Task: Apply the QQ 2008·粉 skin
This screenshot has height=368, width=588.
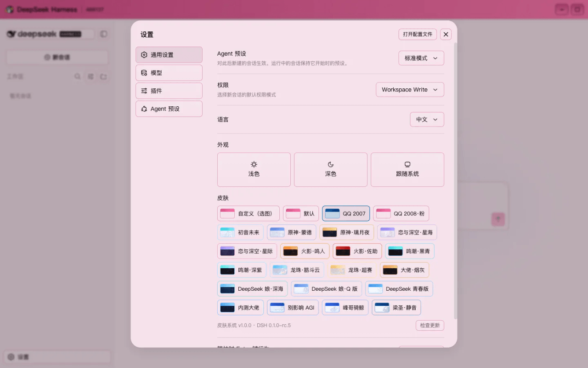Action: click(401, 213)
